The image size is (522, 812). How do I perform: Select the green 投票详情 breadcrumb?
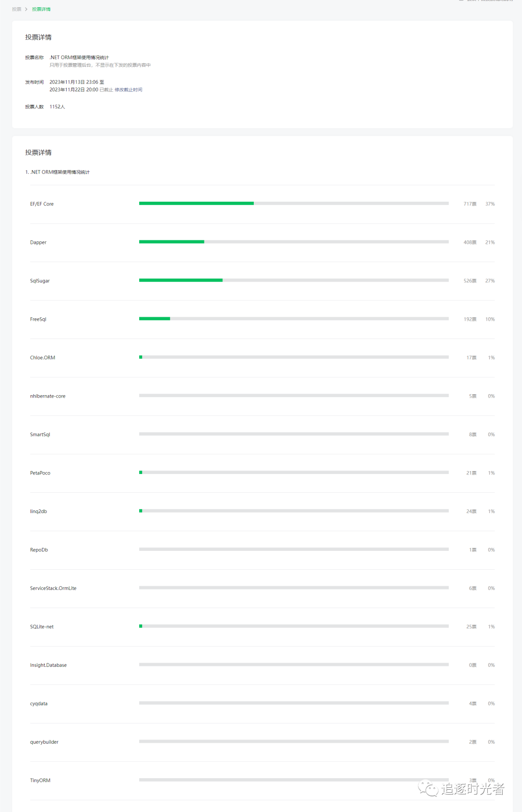coord(41,9)
